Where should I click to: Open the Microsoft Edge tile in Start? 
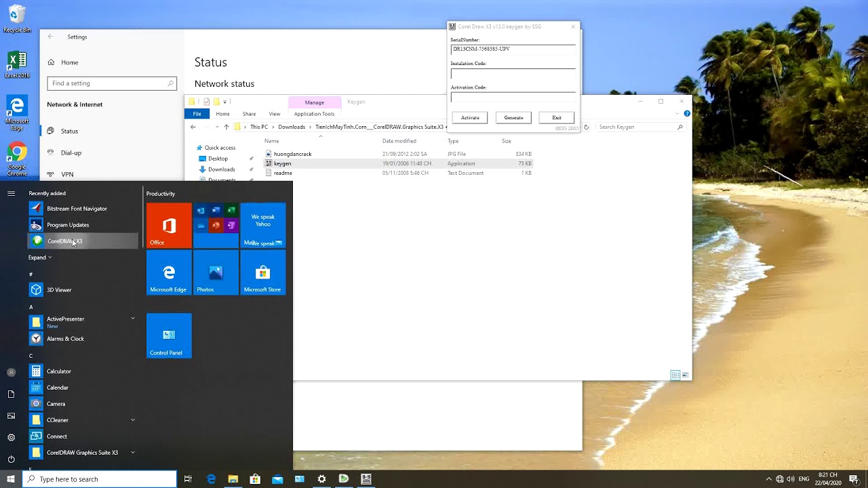pos(169,272)
